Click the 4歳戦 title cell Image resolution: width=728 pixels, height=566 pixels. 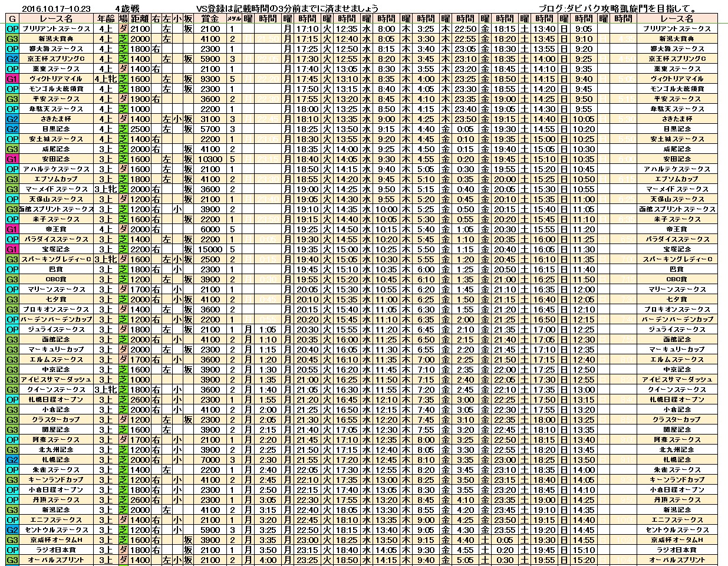click(x=127, y=8)
